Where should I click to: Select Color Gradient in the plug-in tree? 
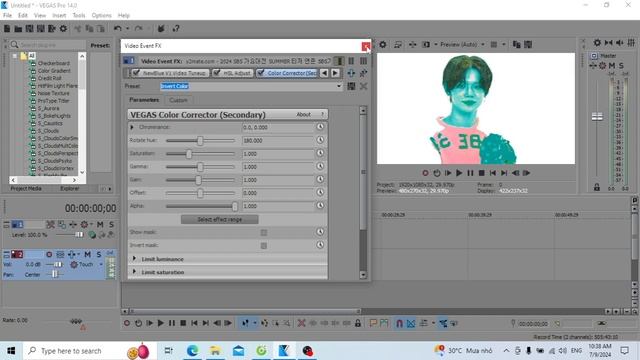click(54, 71)
